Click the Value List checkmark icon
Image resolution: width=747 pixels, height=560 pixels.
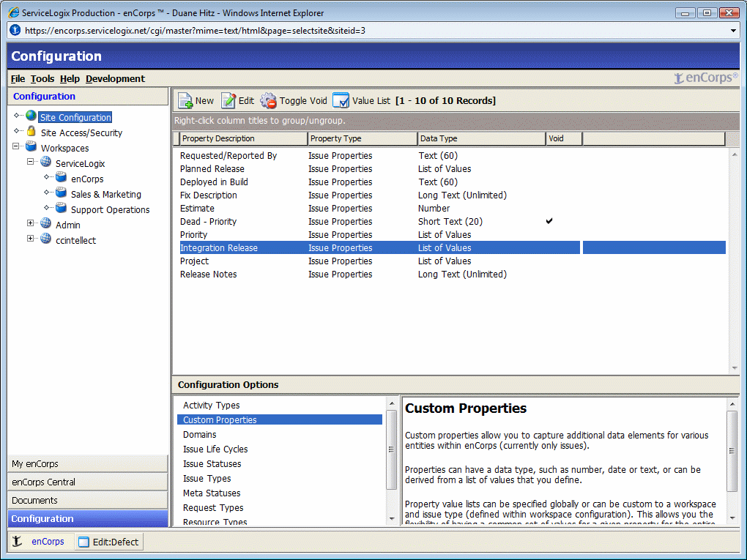point(341,101)
